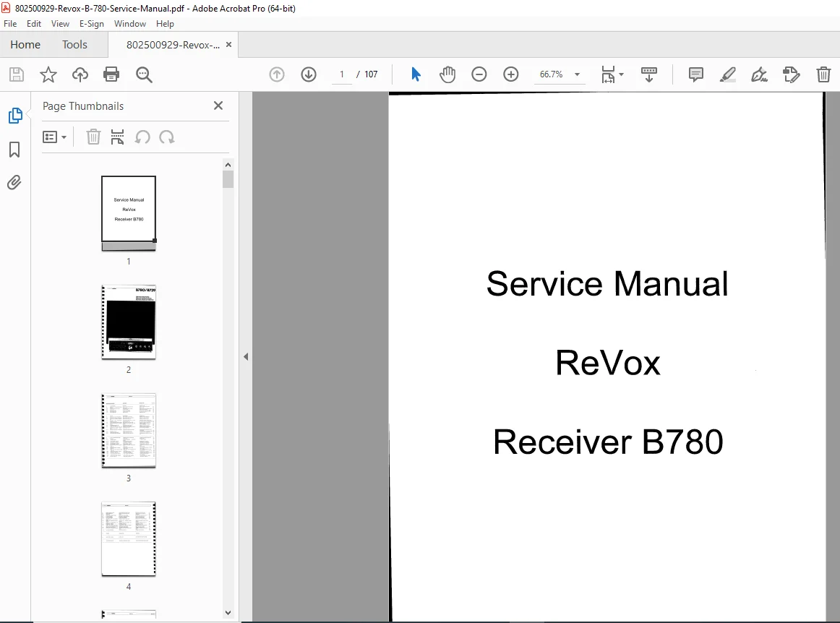Rotate page clockwise in thumbnails panel

click(x=166, y=137)
